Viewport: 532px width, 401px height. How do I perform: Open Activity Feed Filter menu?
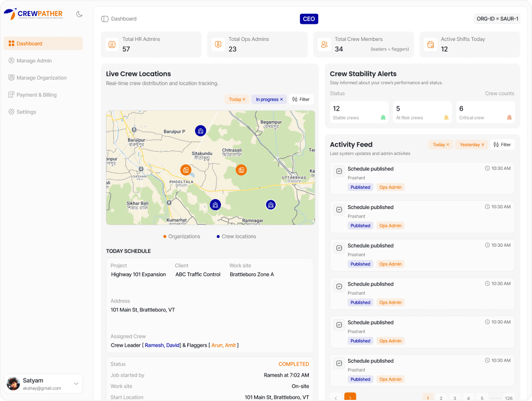tap(502, 145)
